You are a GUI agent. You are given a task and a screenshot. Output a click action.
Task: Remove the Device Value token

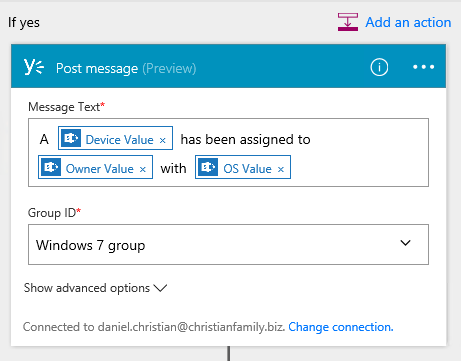coord(162,140)
